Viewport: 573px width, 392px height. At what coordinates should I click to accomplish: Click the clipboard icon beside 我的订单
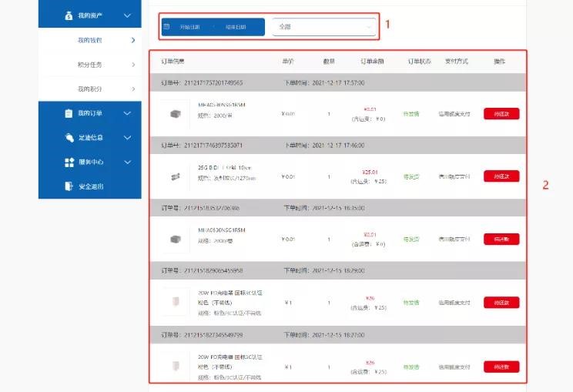click(69, 113)
